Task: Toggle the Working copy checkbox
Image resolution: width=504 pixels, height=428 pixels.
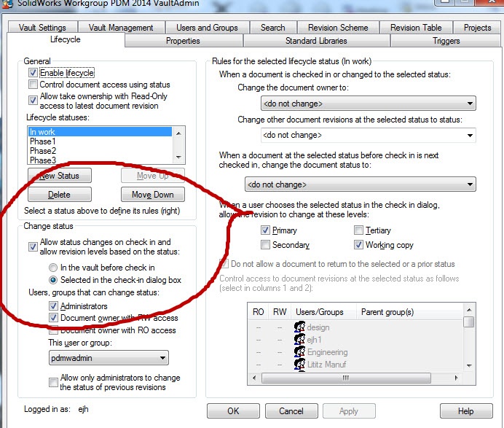Action: (358, 244)
